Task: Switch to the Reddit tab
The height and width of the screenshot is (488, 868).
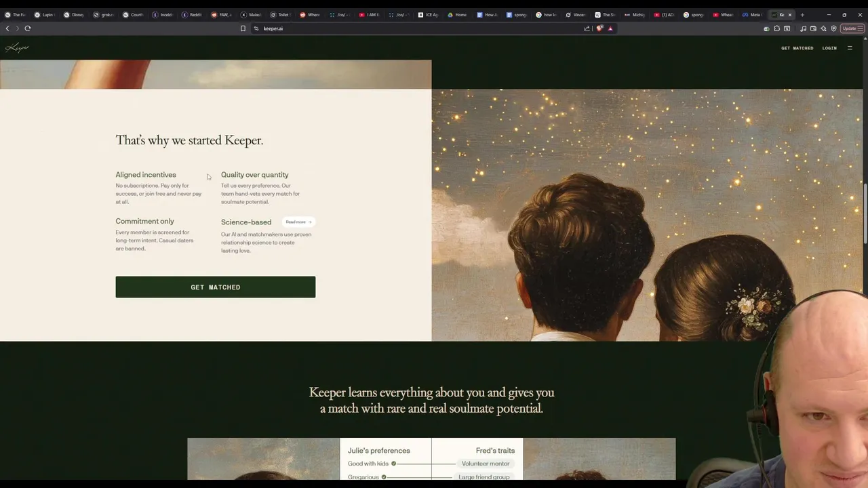Action: pos(192,14)
